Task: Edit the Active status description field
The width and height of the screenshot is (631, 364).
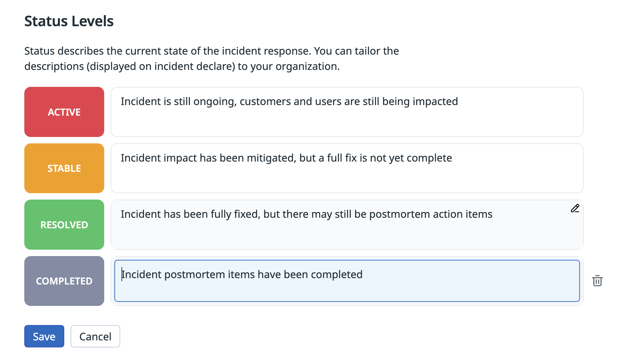Action: (347, 112)
